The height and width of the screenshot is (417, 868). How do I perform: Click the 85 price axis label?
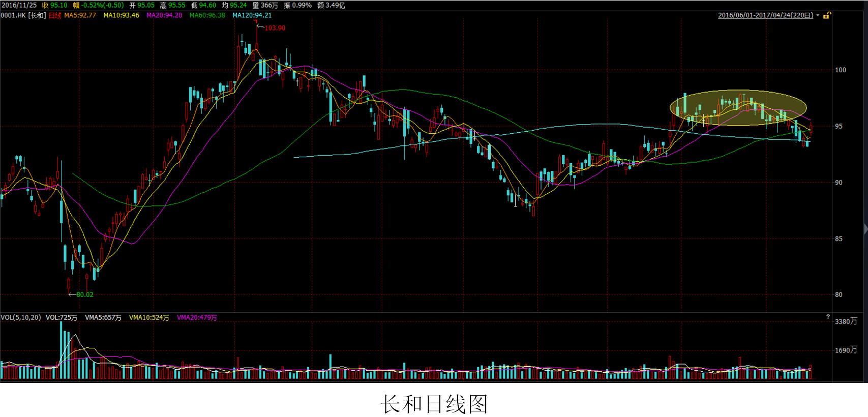(x=839, y=239)
